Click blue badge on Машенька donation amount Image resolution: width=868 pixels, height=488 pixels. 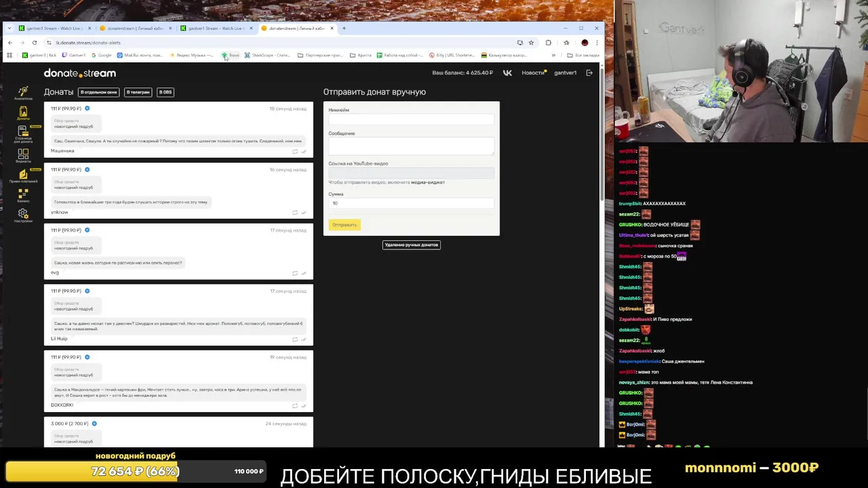tap(87, 108)
